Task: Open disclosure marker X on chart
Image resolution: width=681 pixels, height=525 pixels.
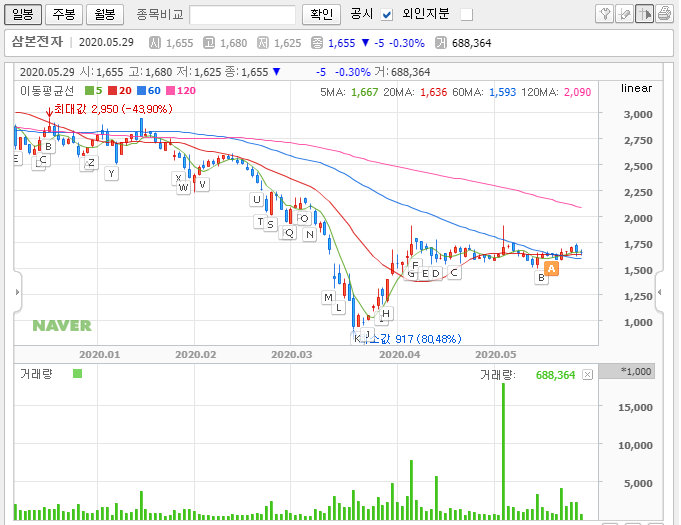Action: pyautogui.click(x=178, y=177)
